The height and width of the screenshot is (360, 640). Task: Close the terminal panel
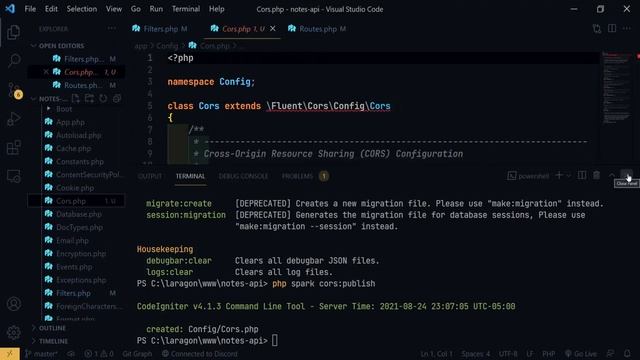(626, 176)
